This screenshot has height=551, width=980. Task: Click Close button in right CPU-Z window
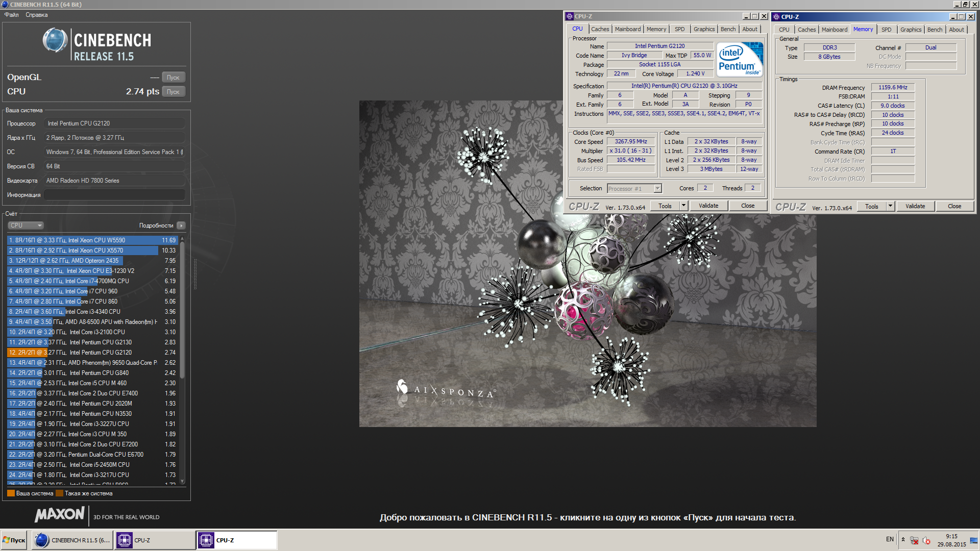pyautogui.click(x=954, y=206)
